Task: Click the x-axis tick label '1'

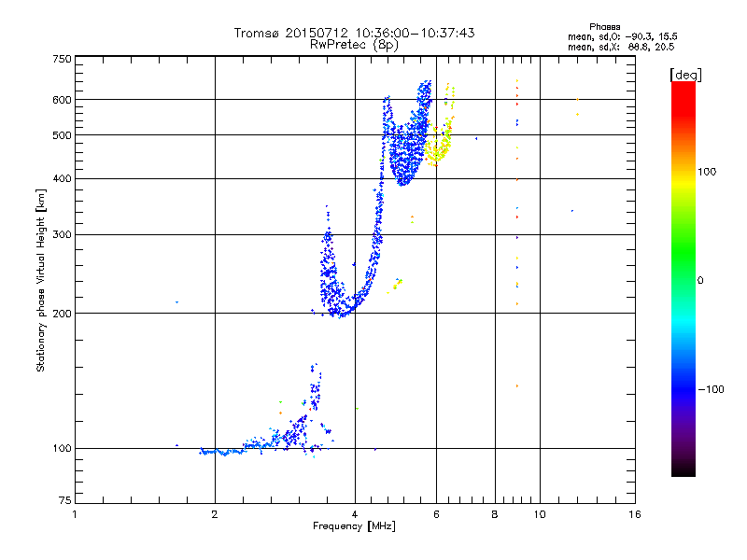Action: (75, 514)
